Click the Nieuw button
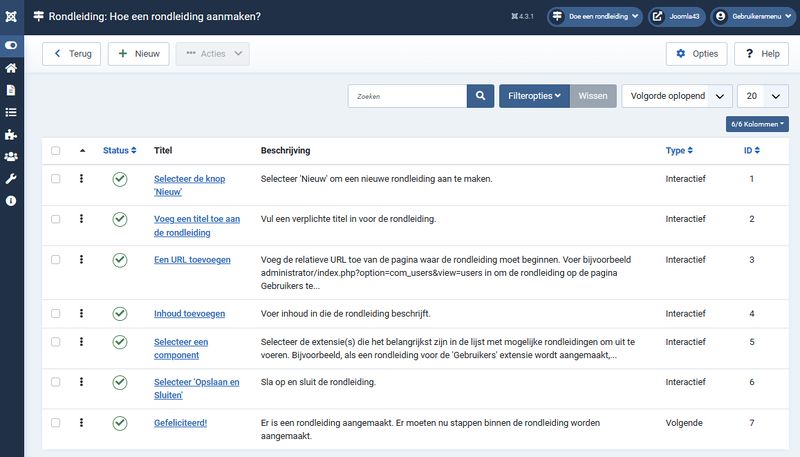This screenshot has height=457, width=800. pyautogui.click(x=138, y=54)
